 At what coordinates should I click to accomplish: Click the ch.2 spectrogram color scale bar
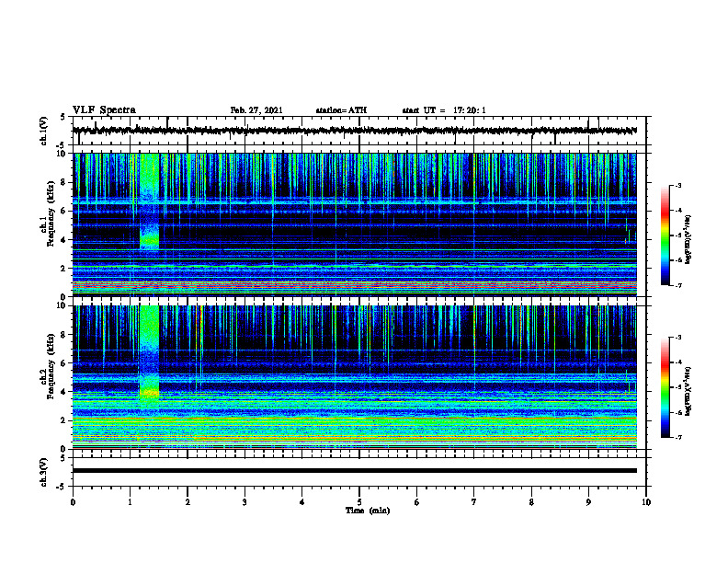(665, 387)
